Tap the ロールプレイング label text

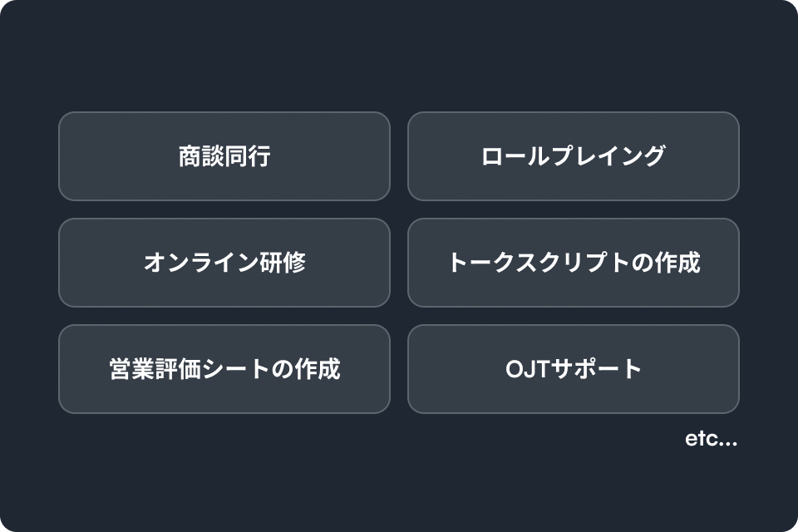tap(574, 156)
